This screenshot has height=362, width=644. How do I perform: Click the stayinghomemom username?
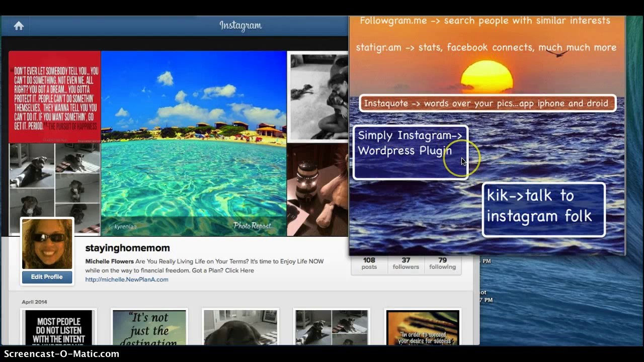[127, 248]
